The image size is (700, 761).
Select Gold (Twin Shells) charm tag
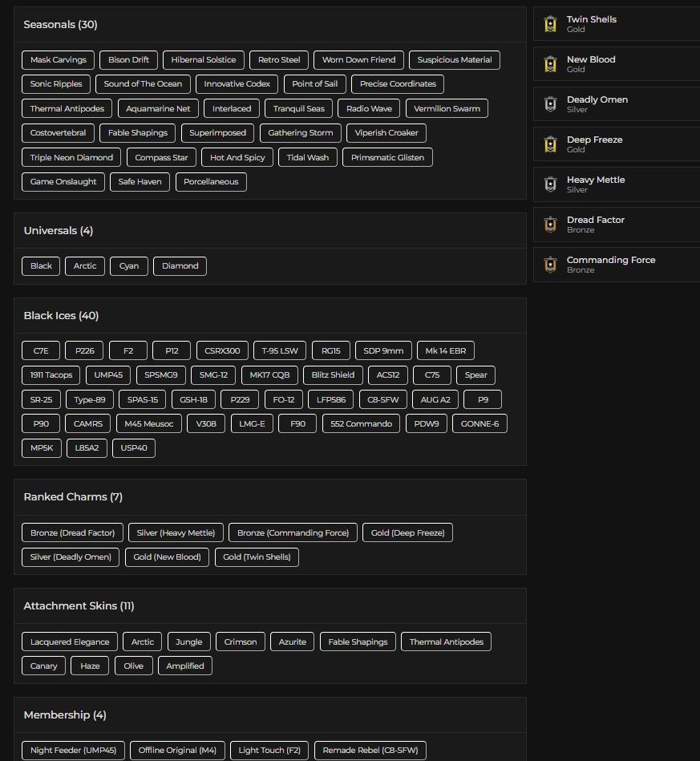[x=257, y=557]
